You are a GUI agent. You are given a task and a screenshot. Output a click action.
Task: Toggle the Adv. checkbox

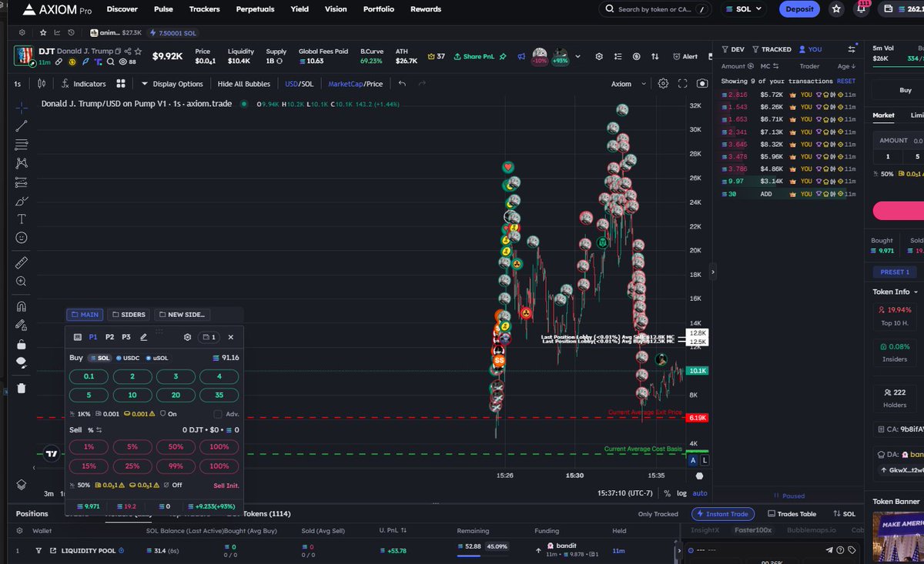point(217,414)
